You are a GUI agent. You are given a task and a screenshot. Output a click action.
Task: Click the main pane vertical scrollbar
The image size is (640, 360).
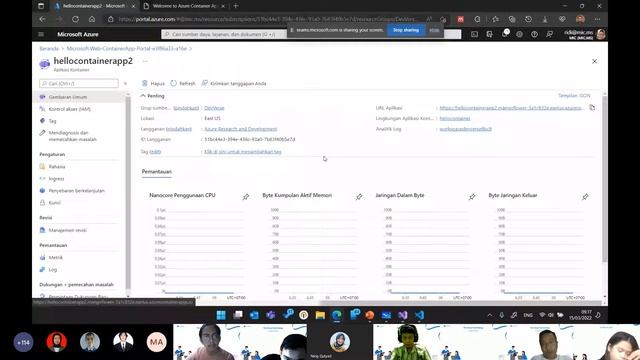pyautogui.click(x=604, y=180)
